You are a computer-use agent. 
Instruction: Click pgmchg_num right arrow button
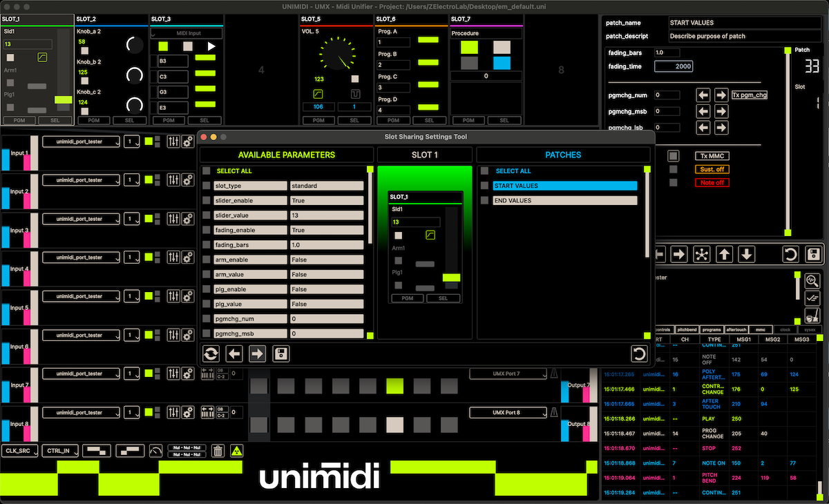[721, 95]
